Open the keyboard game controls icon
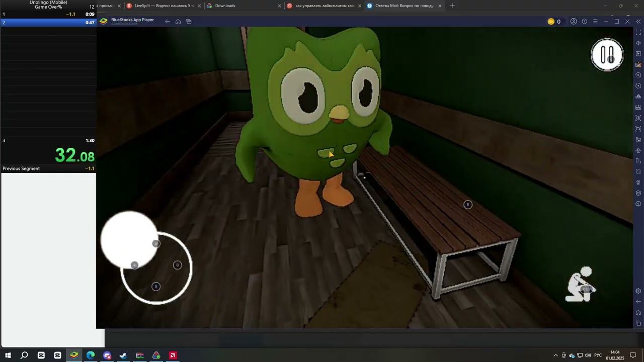The height and width of the screenshot is (362, 644). (638, 64)
